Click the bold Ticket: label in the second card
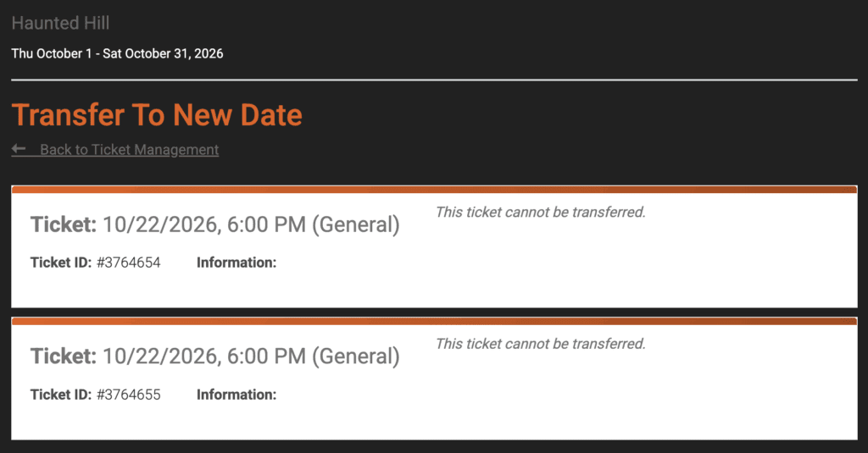The height and width of the screenshot is (453, 868). (x=64, y=356)
